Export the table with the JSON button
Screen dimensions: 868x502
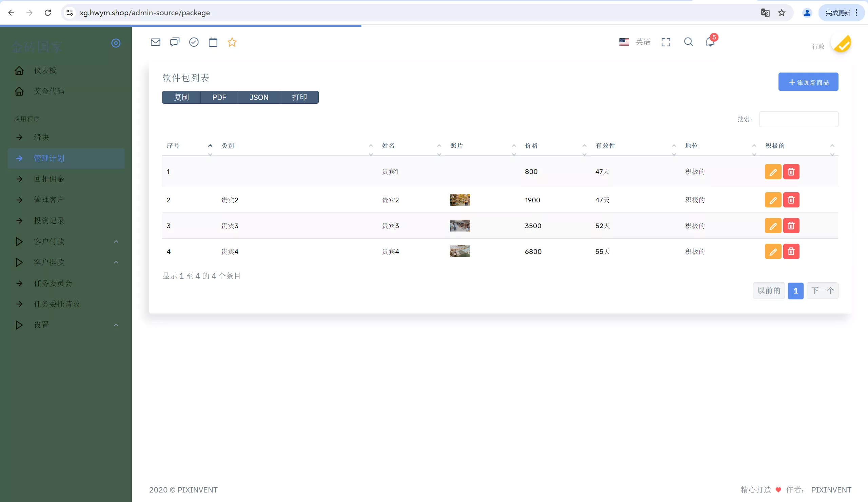click(259, 97)
